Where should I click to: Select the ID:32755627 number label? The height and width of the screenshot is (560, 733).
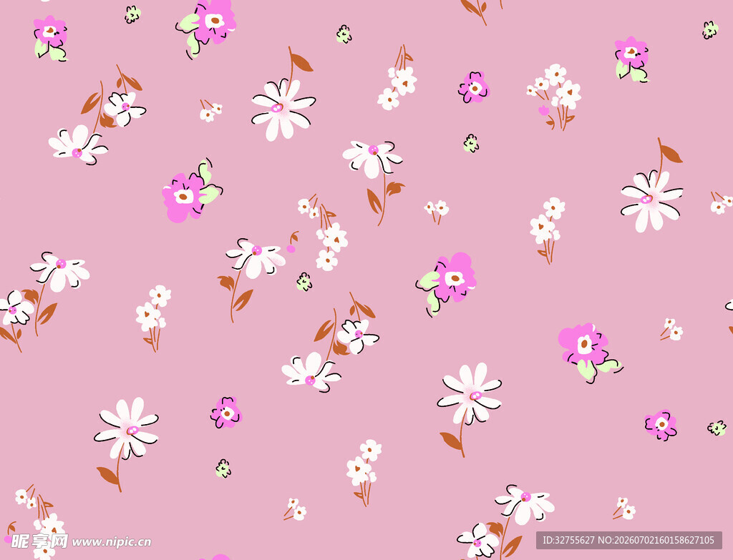click(568, 541)
